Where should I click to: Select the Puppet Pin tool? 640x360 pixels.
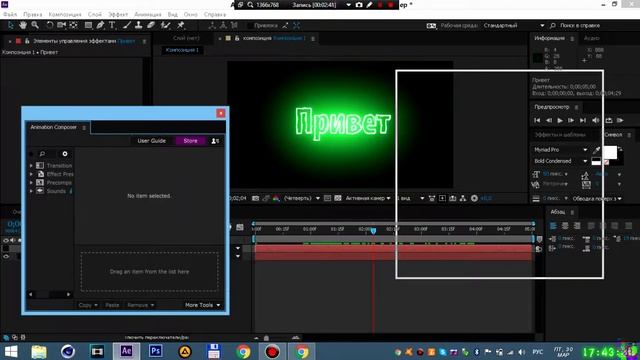[x=180, y=25]
